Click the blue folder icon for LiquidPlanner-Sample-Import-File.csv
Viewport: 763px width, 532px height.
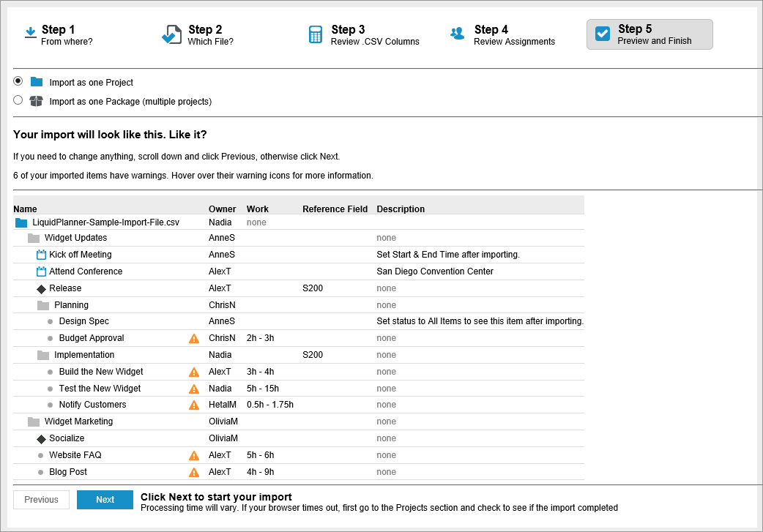21,222
